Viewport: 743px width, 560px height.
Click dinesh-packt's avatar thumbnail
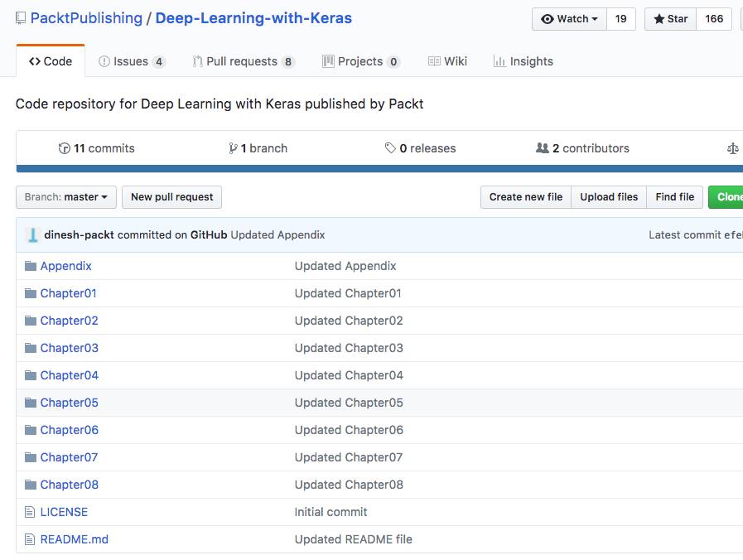click(33, 235)
